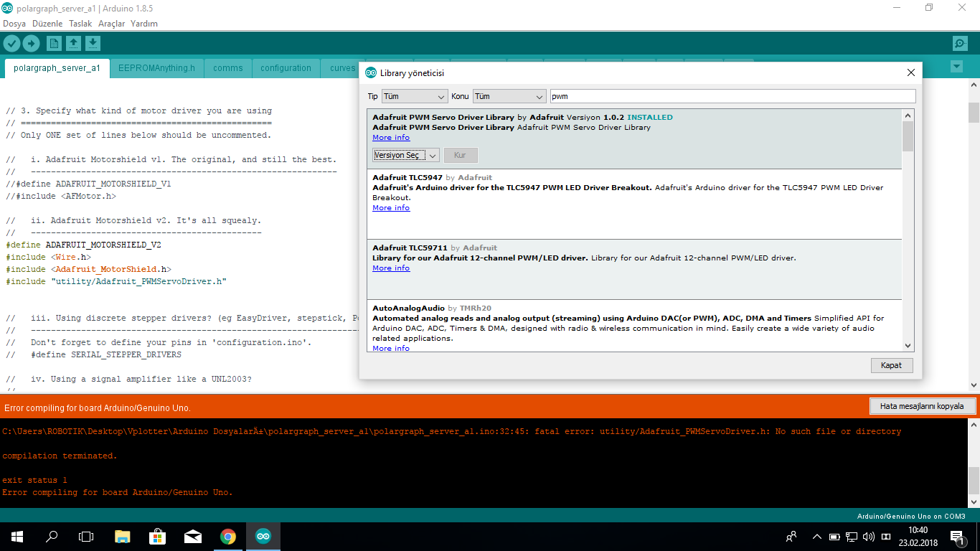980x551 pixels.
Task: Open the Araçlar menu
Action: click(x=111, y=24)
